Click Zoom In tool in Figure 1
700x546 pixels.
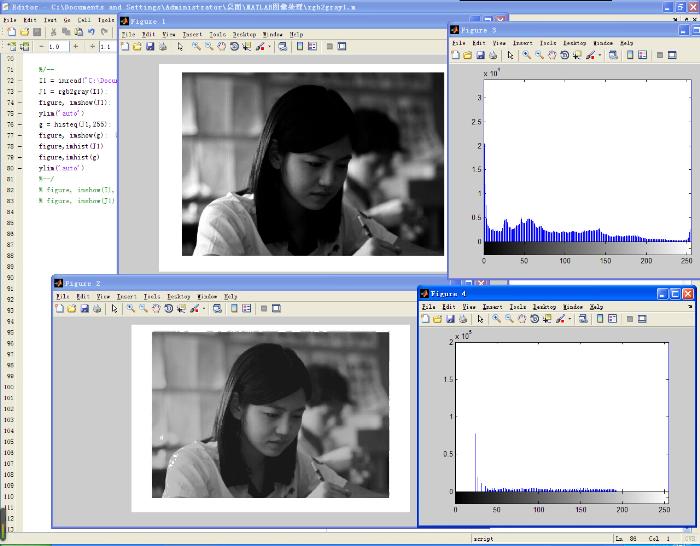(x=196, y=46)
